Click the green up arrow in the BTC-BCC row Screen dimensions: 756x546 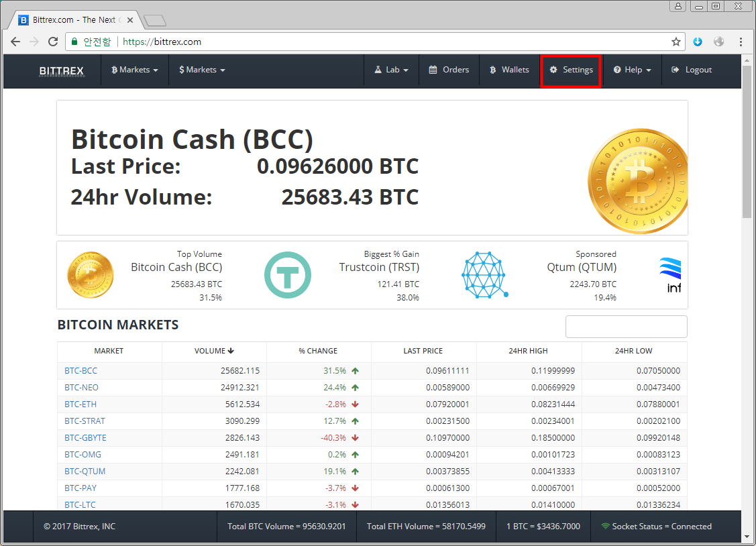coord(356,371)
